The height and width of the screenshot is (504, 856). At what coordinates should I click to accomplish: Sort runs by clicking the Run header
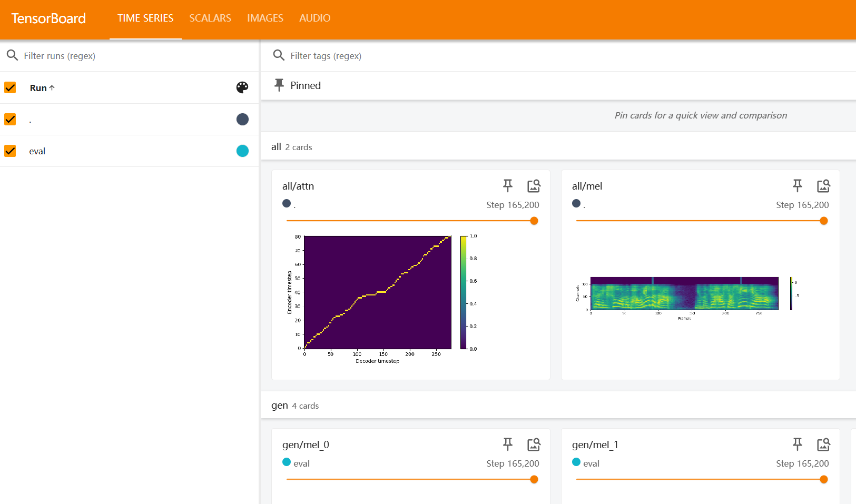click(42, 88)
